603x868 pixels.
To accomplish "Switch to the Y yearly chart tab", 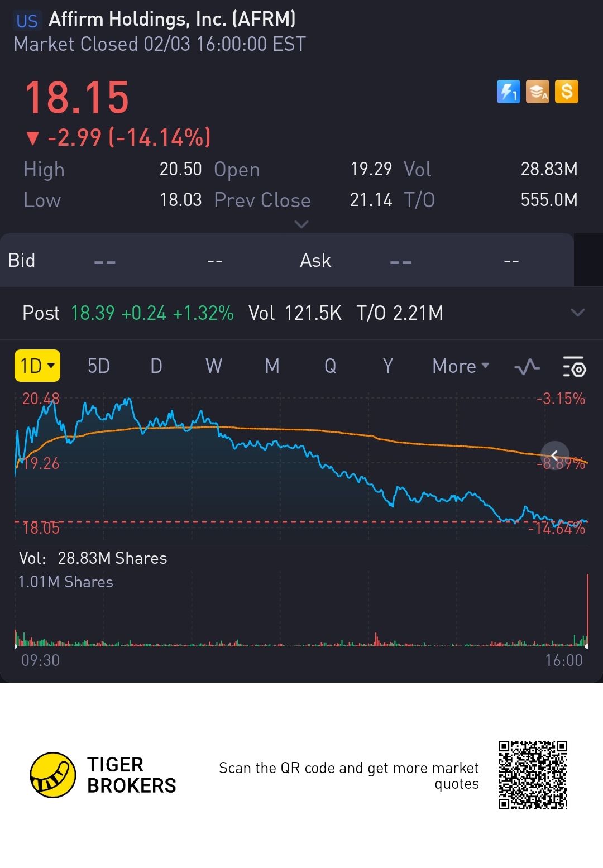I will click(x=388, y=366).
